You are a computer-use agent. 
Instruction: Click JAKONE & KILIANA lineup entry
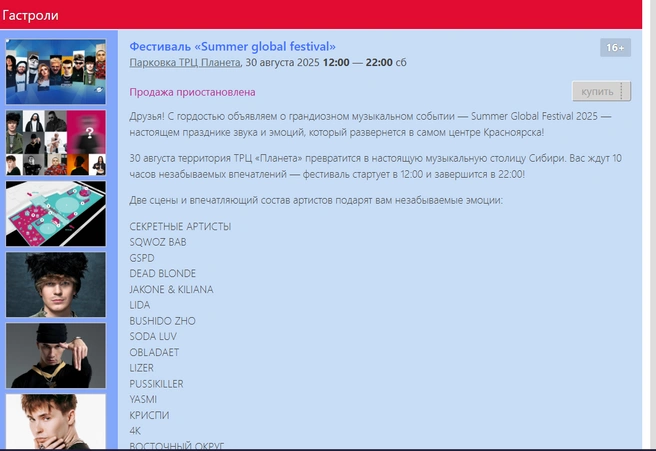(x=172, y=290)
